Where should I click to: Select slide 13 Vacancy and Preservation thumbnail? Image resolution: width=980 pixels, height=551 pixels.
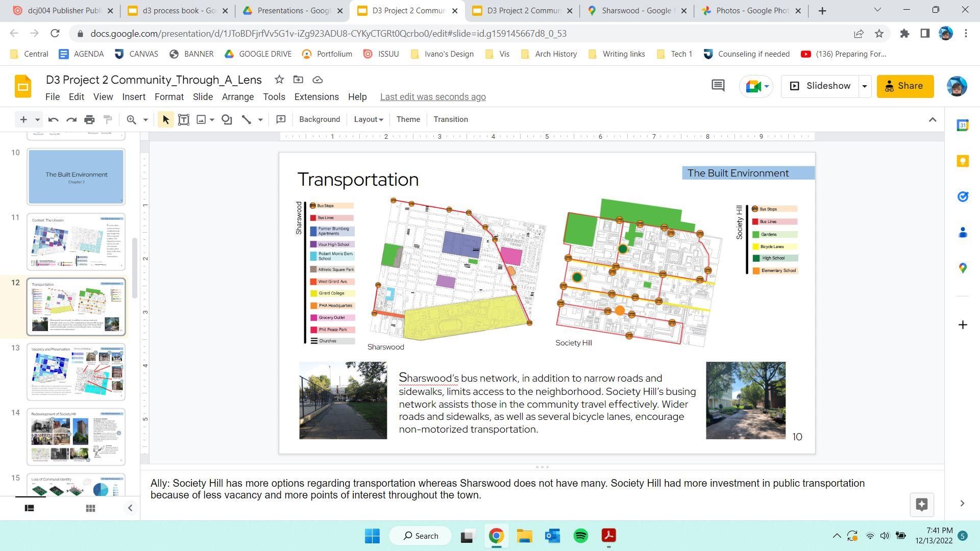(x=76, y=372)
